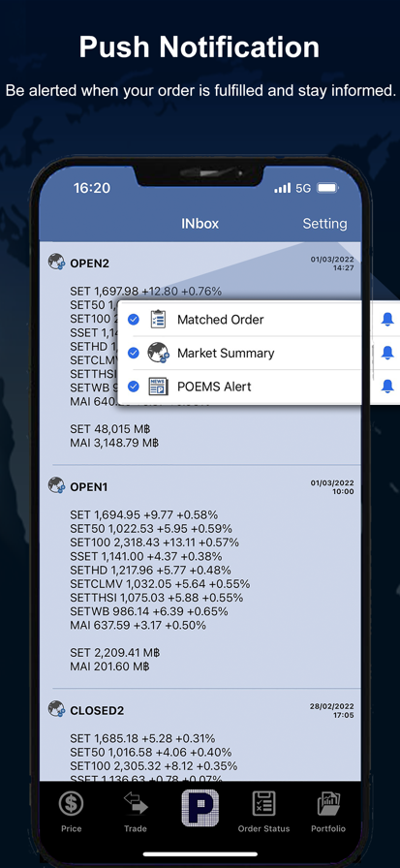Select line MAI 201.60 M฿
The width and height of the screenshot is (400, 868).
pos(109,666)
